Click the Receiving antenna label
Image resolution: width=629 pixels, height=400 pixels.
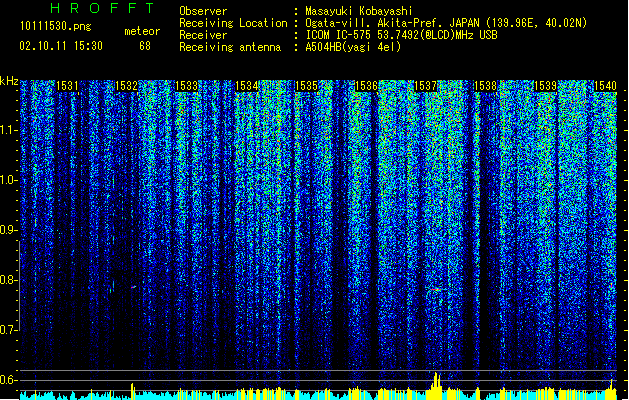[230, 47]
